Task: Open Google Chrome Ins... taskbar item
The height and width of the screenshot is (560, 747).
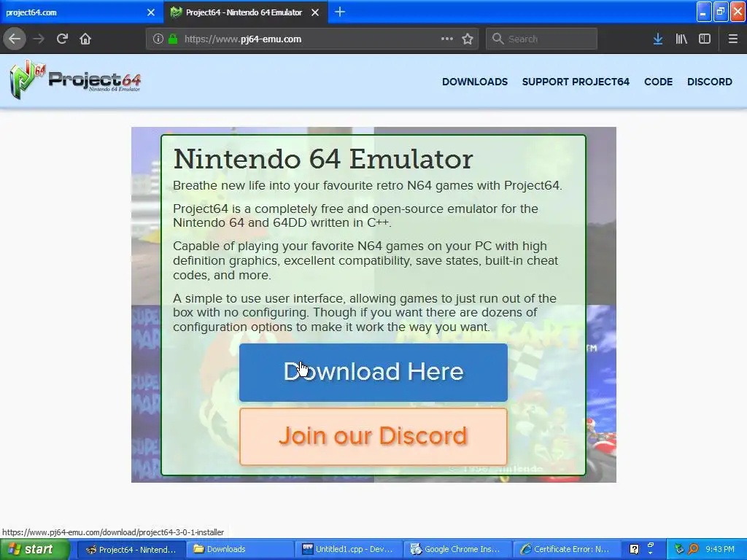Action: coord(458,550)
